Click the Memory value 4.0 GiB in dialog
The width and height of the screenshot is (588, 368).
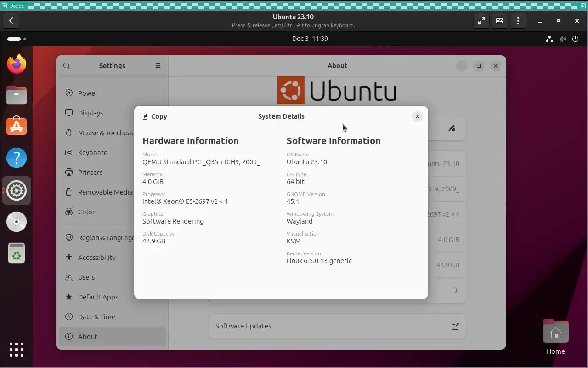153,182
